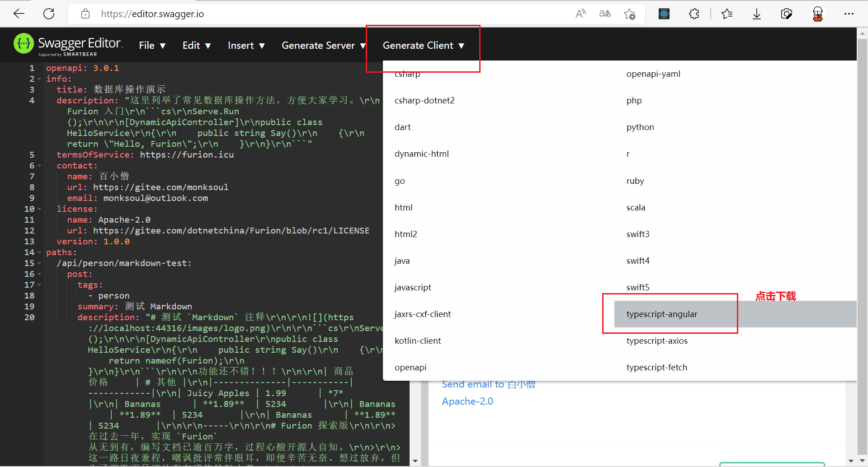Collapse the info section fold arrow on line 2
The width and height of the screenshot is (868, 467).
(x=39, y=79)
